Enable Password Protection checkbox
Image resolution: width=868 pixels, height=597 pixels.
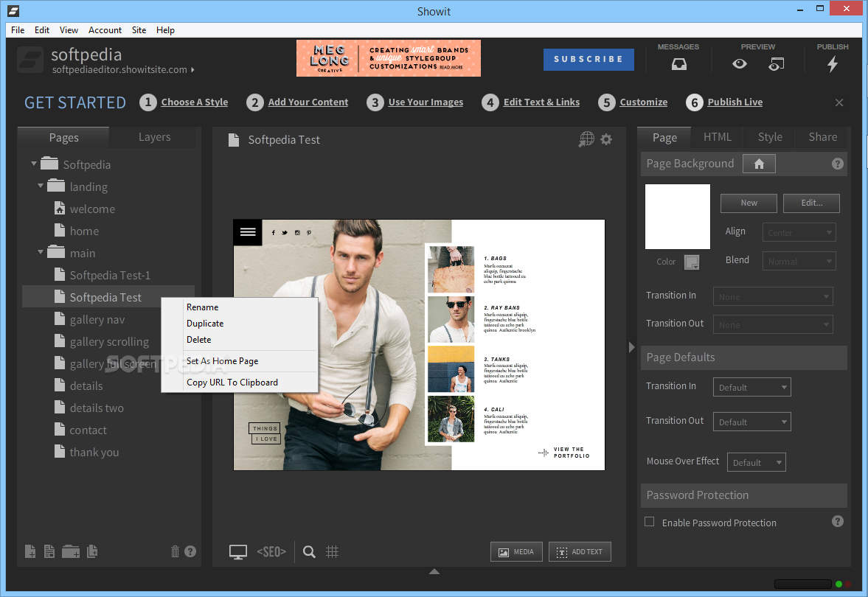pos(649,522)
